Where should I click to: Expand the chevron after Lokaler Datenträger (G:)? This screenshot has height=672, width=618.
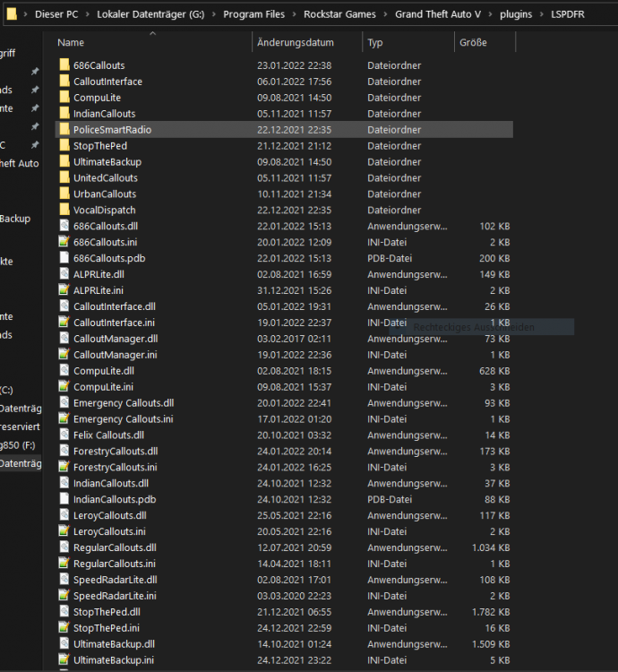214,14
